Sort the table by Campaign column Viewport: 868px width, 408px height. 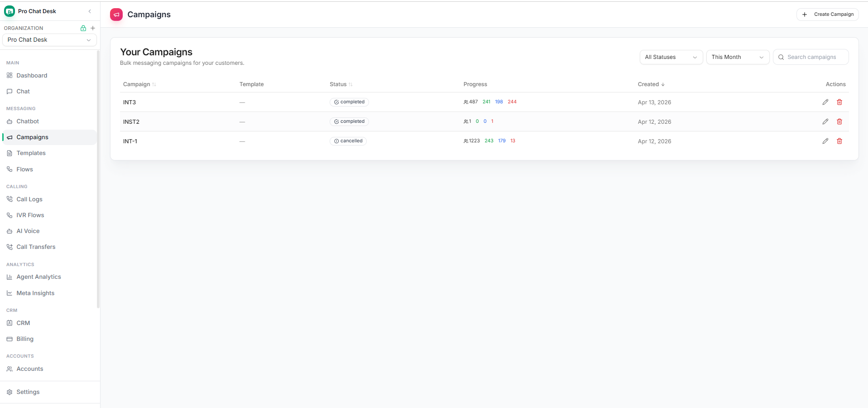(x=139, y=84)
